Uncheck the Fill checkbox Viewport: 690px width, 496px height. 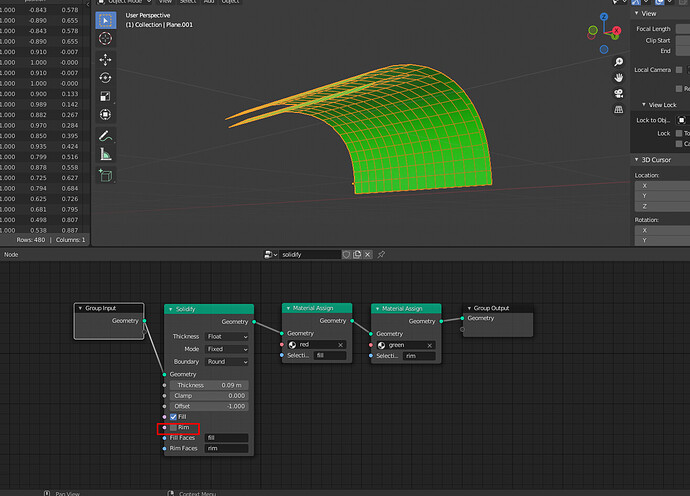click(173, 417)
